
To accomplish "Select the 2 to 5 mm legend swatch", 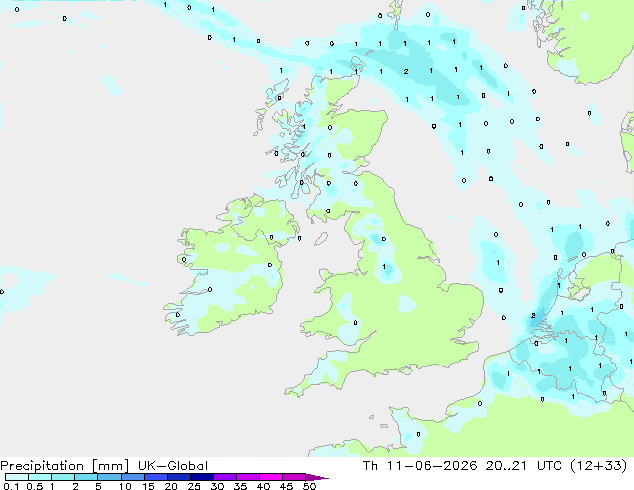I will pyautogui.click(x=86, y=477).
